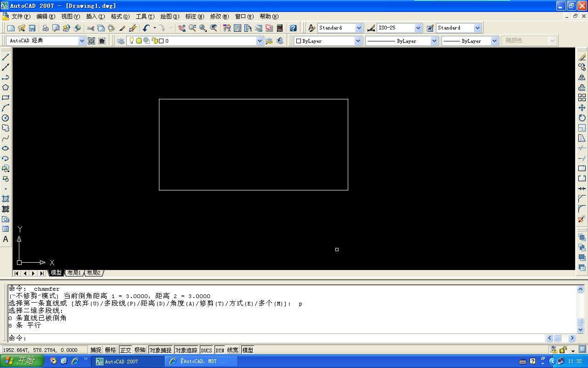
Task: Click AutoCAD 2007 taskbar button
Action: 128,362
